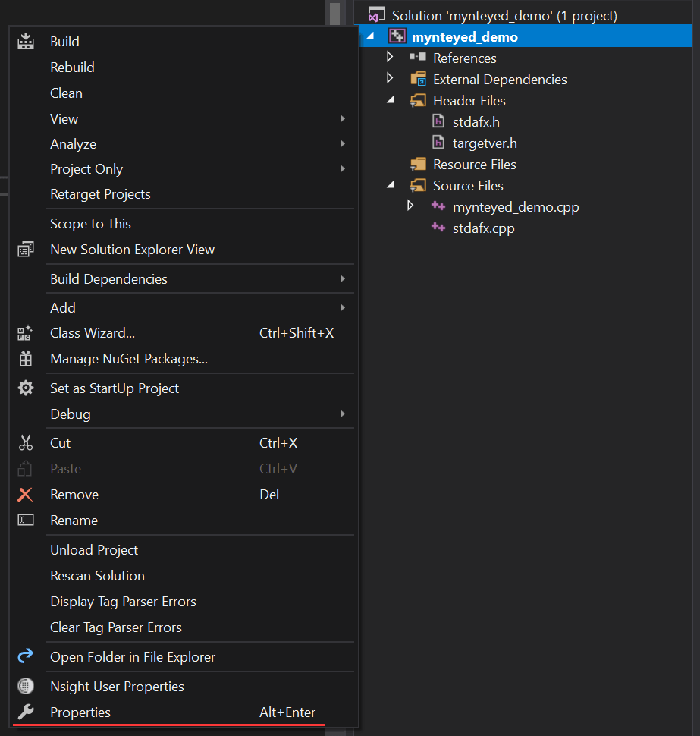The image size is (700, 736).
Task: Open the Build Dependencies submenu arrow
Action: [343, 278]
